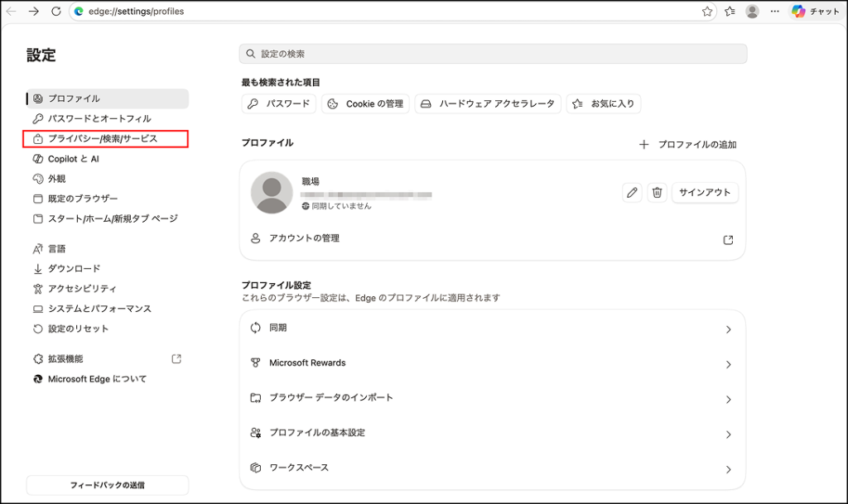Screen dimensions: 848x504
Task: Open システムとパフォーマンス settings
Action: (108, 309)
